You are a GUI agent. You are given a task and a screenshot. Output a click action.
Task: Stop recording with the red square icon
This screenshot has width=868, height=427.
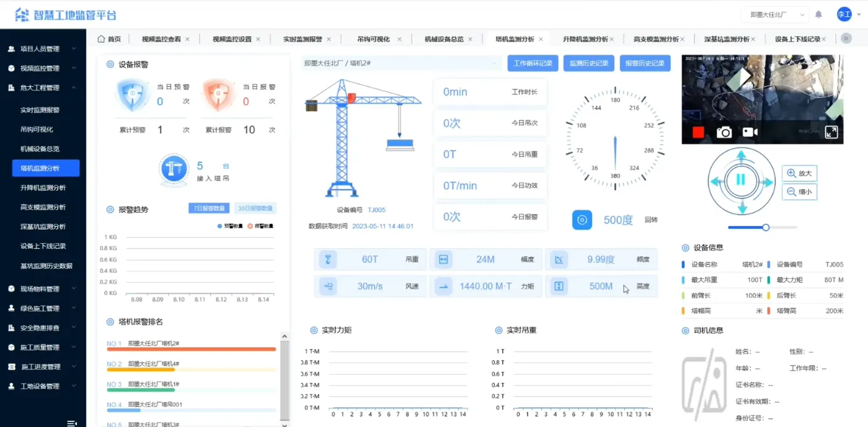[x=698, y=132]
